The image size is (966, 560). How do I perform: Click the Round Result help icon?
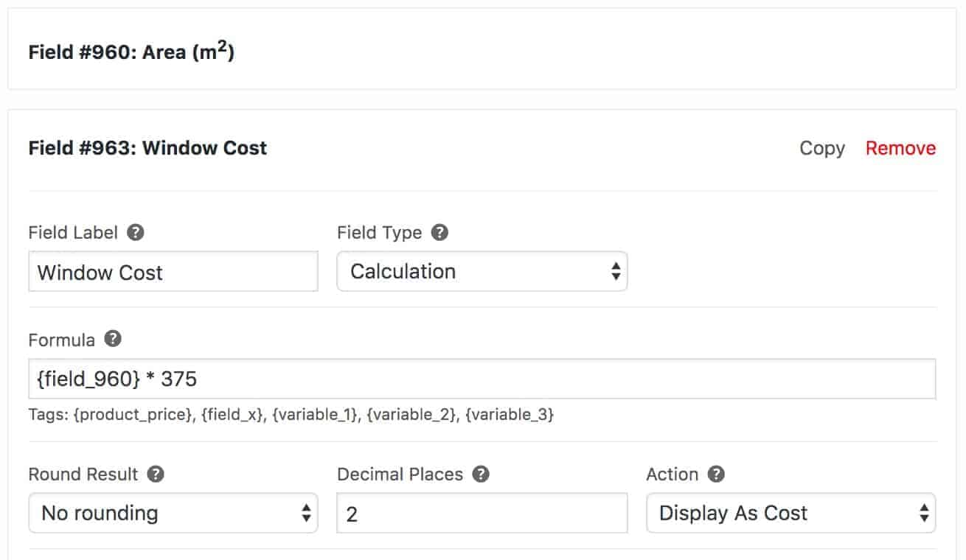tap(155, 475)
